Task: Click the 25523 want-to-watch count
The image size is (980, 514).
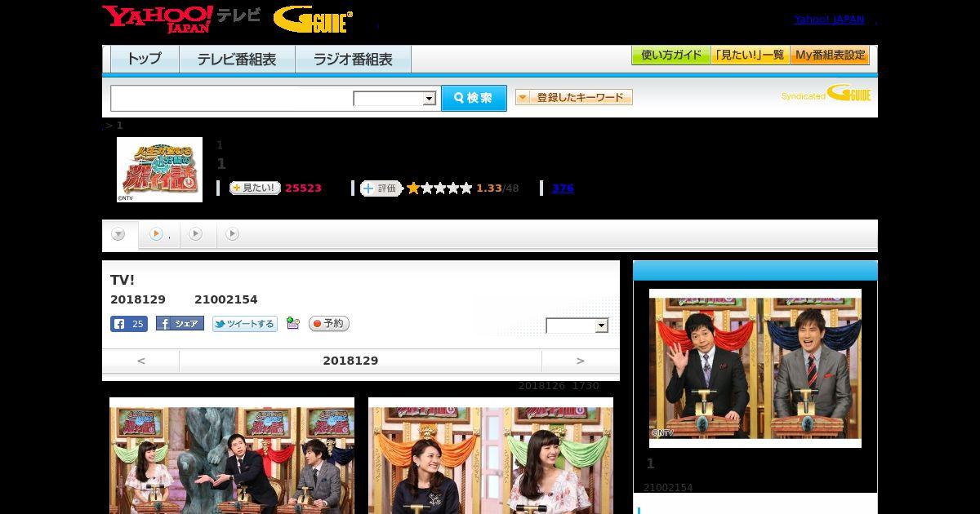Action: (303, 188)
